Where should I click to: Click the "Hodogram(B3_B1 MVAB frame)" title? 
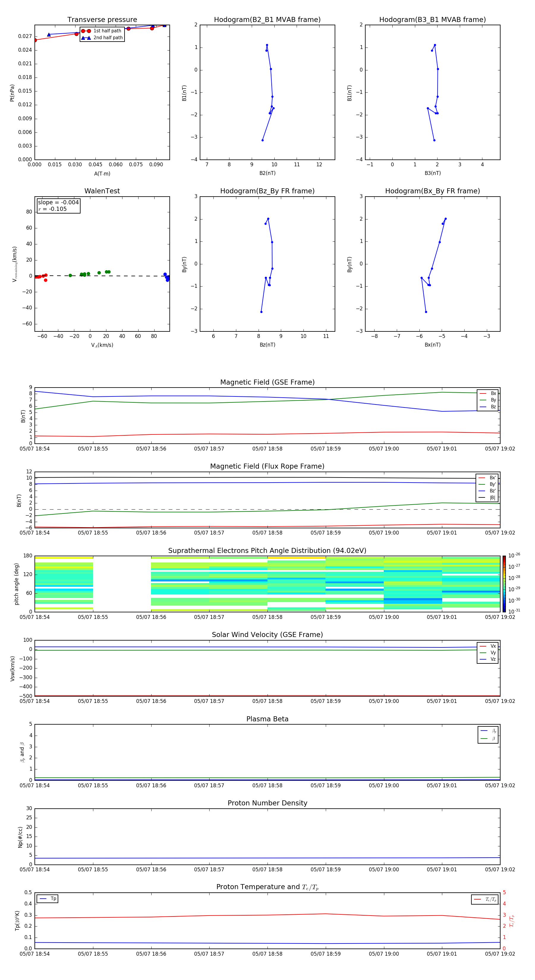point(432,19)
